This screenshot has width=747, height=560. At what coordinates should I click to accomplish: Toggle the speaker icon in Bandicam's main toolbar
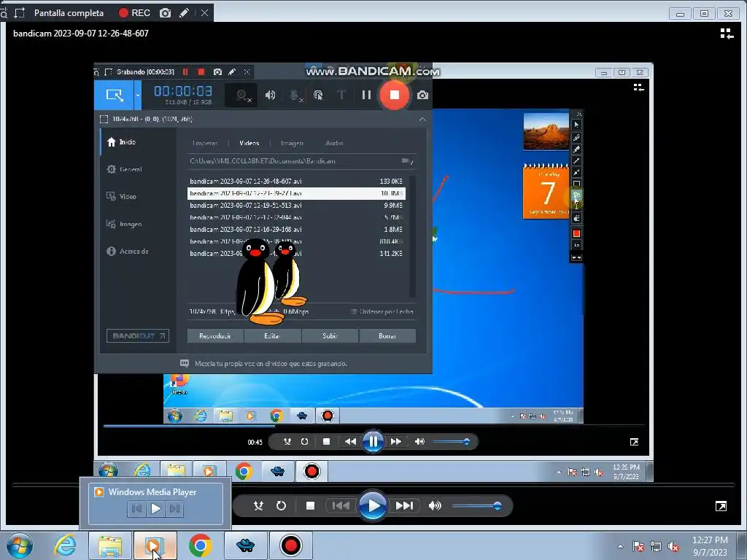(270, 95)
